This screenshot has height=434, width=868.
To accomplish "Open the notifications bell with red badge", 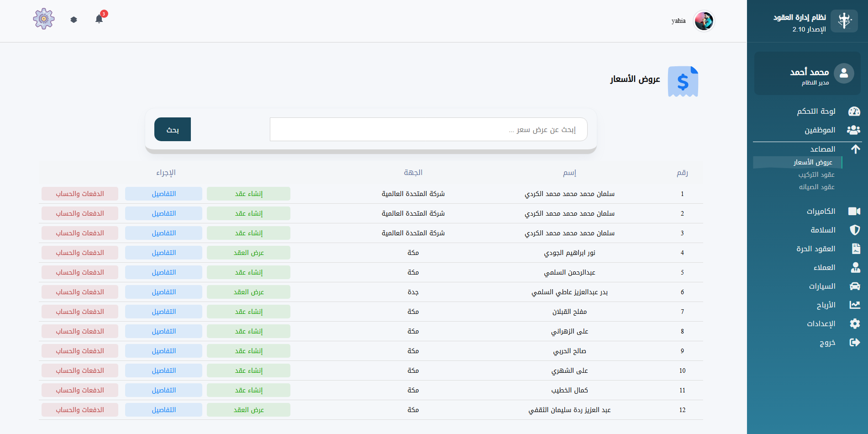I will click(x=99, y=19).
